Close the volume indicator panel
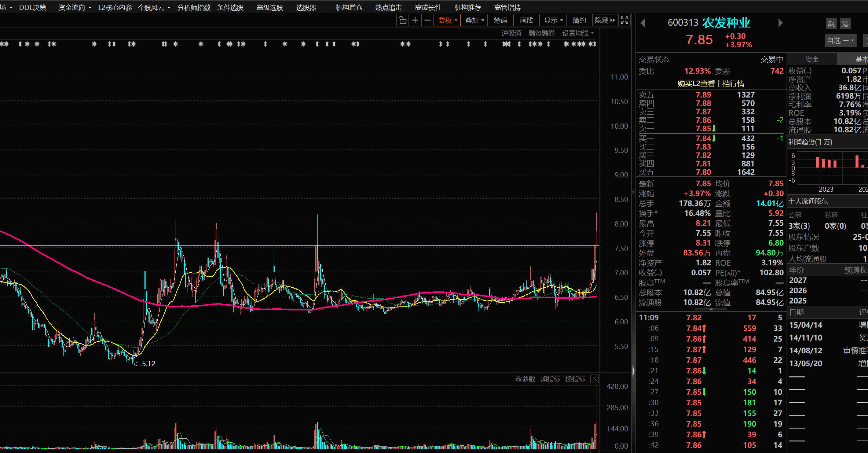The height and width of the screenshot is (453, 868). (594, 379)
